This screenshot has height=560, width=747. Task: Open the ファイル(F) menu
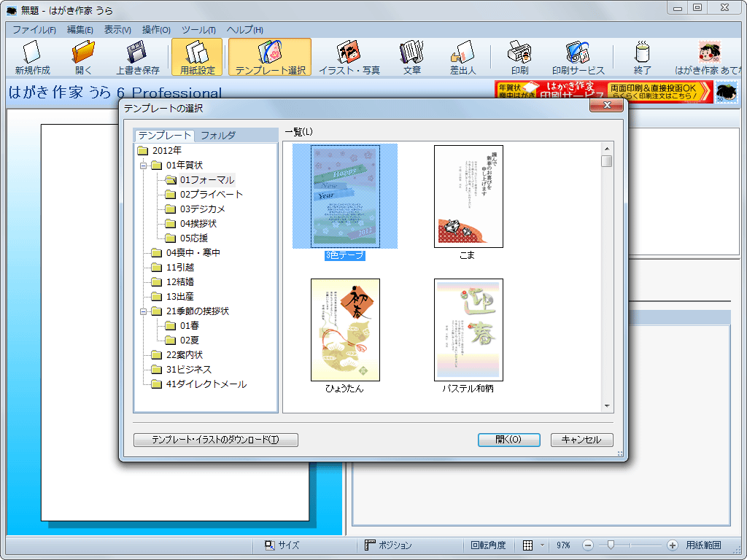point(34,29)
